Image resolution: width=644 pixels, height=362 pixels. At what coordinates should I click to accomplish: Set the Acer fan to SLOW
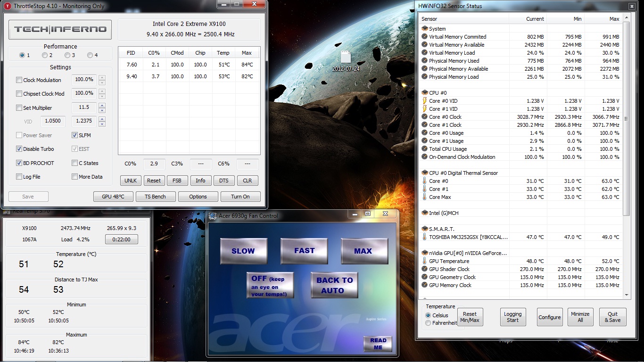pos(244,251)
